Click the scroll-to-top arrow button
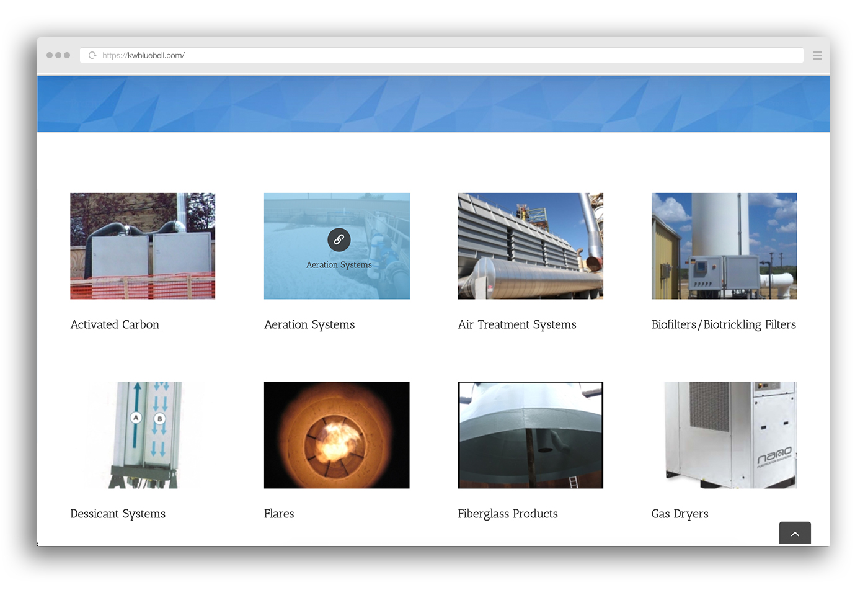The image size is (868, 595). [x=795, y=534]
